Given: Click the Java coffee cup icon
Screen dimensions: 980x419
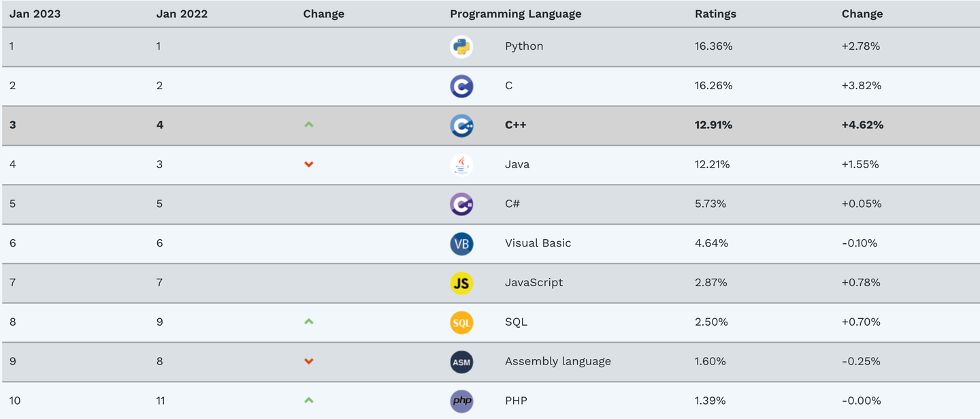Looking at the screenshot, I should 461,165.
